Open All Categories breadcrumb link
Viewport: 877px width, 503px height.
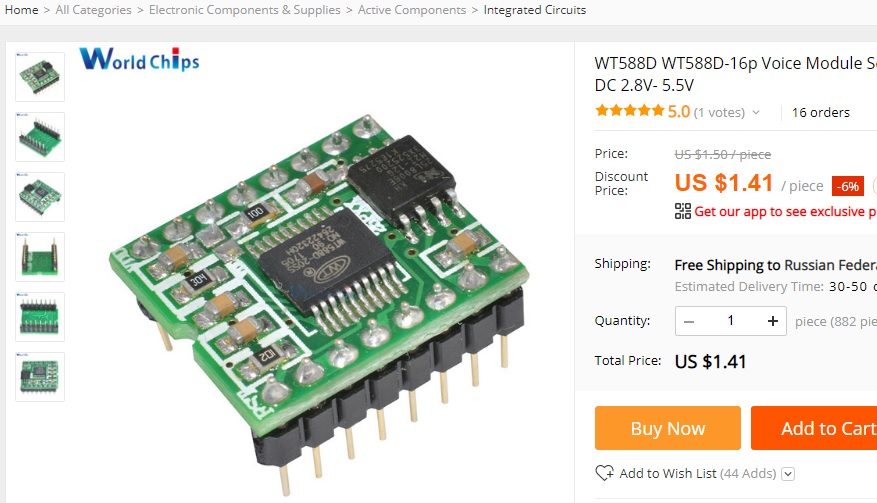point(93,10)
